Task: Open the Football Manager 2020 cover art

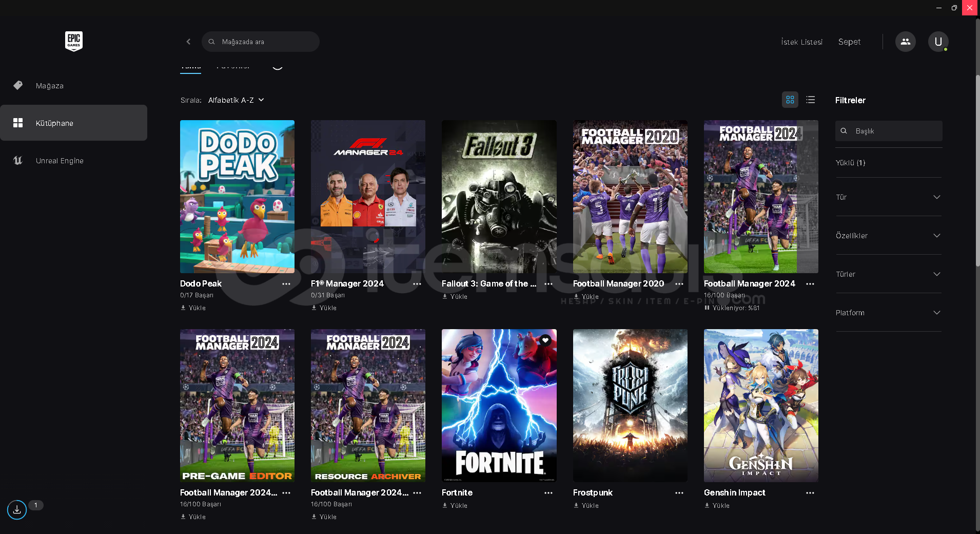Action: 630,197
